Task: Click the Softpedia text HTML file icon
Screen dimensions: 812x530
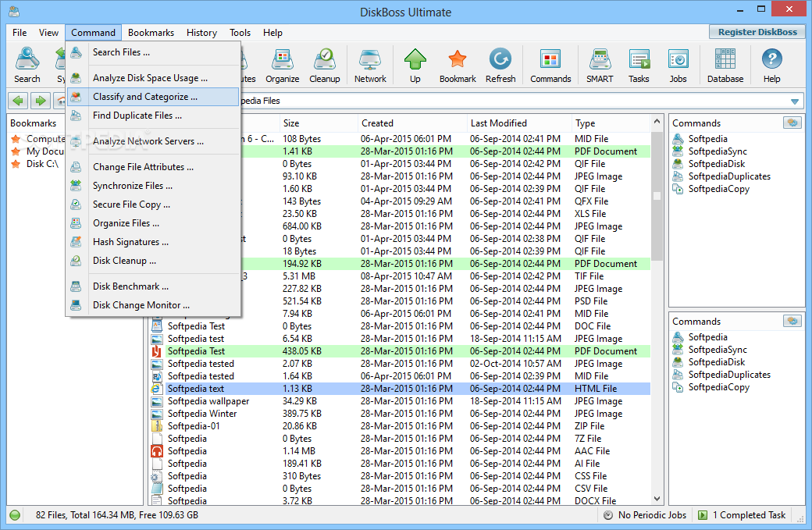Action: (157, 388)
